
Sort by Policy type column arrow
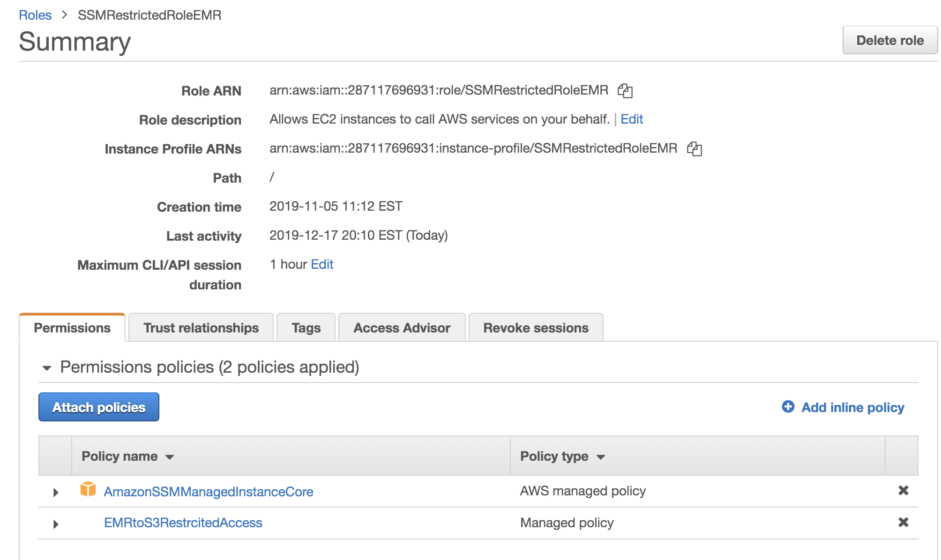(601, 457)
